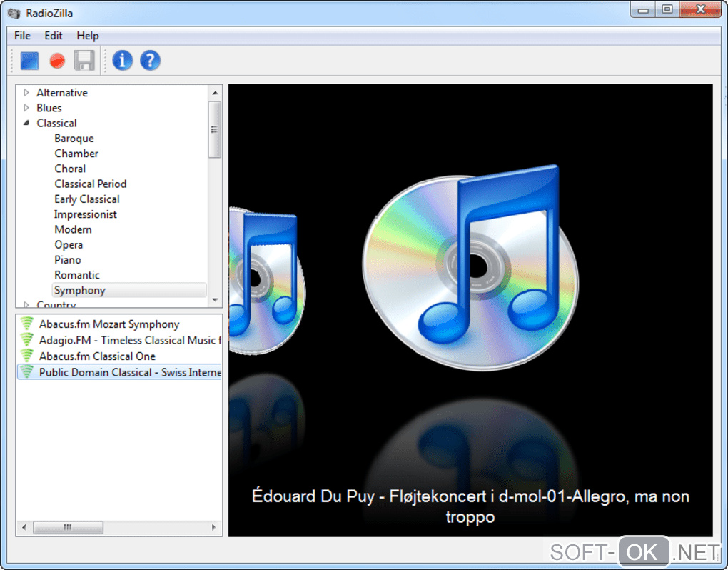Click the genre tree scrollbar down arrow
The image size is (728, 570).
coord(215,299)
